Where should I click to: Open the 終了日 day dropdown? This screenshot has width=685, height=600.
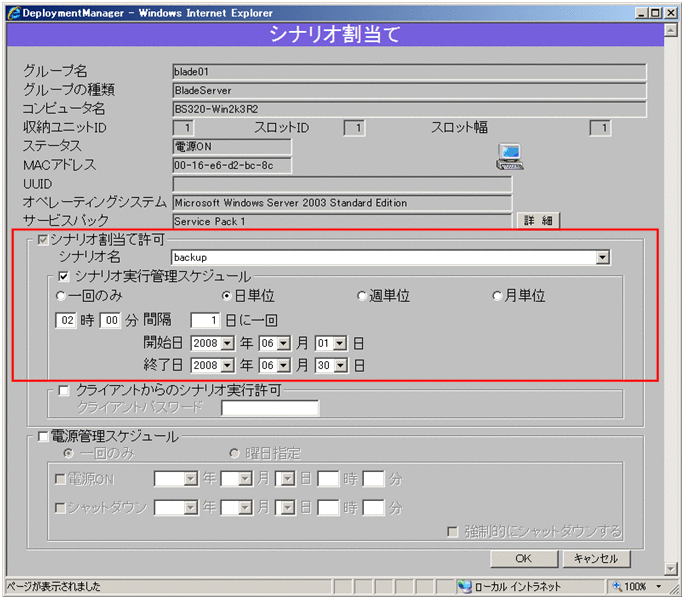tap(340, 365)
